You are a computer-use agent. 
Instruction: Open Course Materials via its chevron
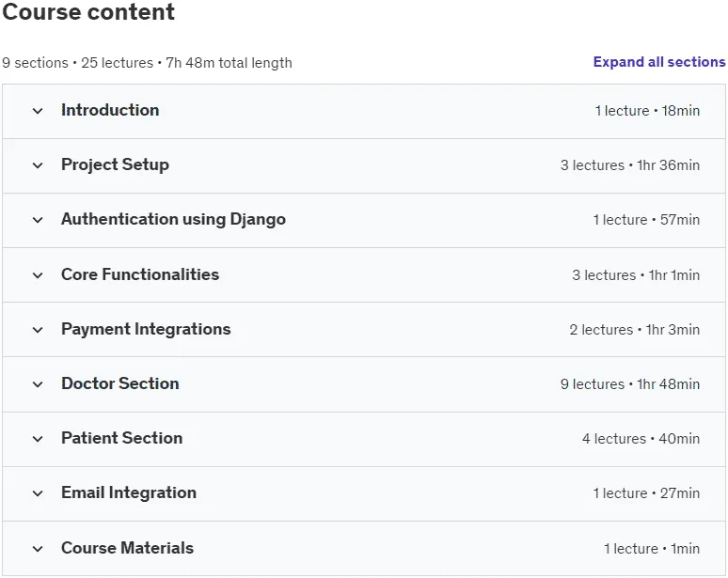[x=38, y=549]
